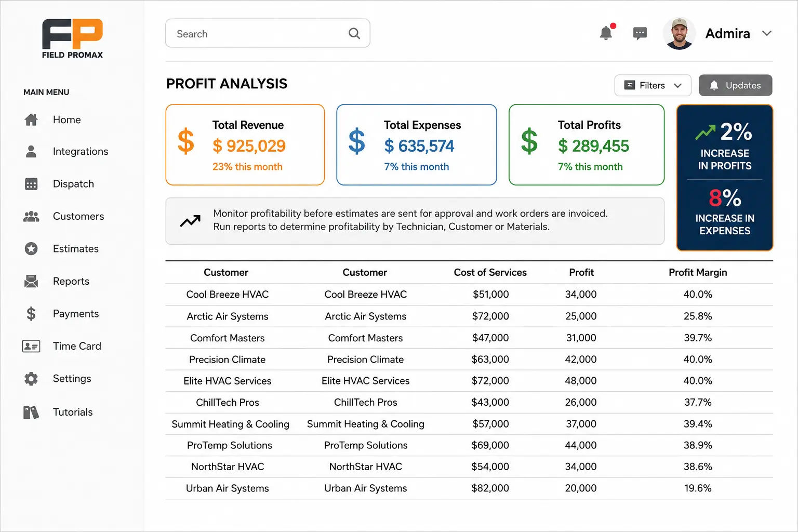This screenshot has width=798, height=532.
Task: Click the green Total Profits dollar icon
Action: click(529, 141)
